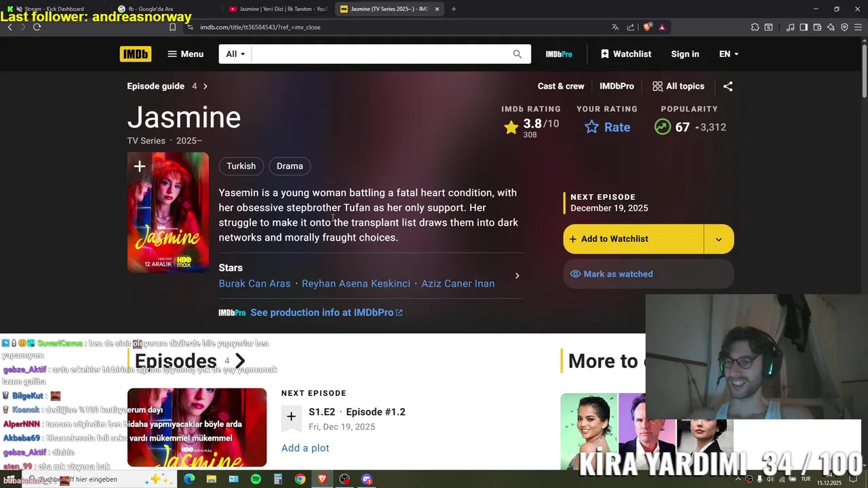The image size is (868, 488).
Task: Close the Jasmine IMDb browser tab
Action: (437, 9)
